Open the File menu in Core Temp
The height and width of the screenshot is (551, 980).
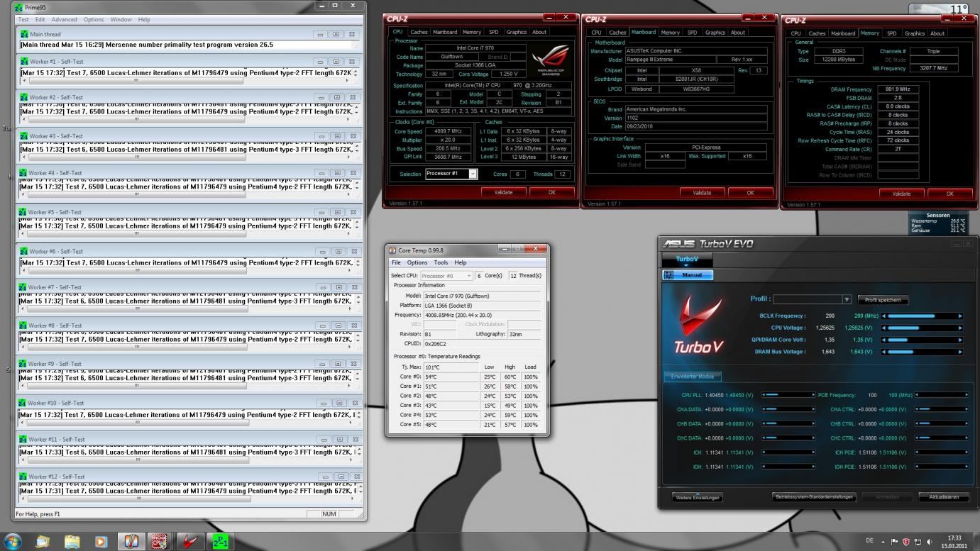click(396, 262)
